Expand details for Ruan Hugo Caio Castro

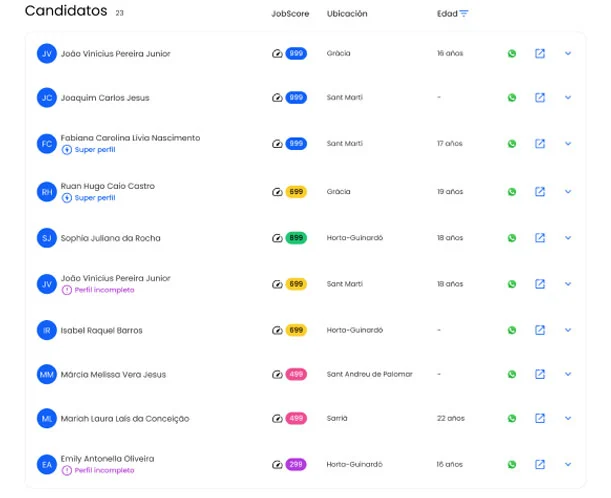coord(568,192)
